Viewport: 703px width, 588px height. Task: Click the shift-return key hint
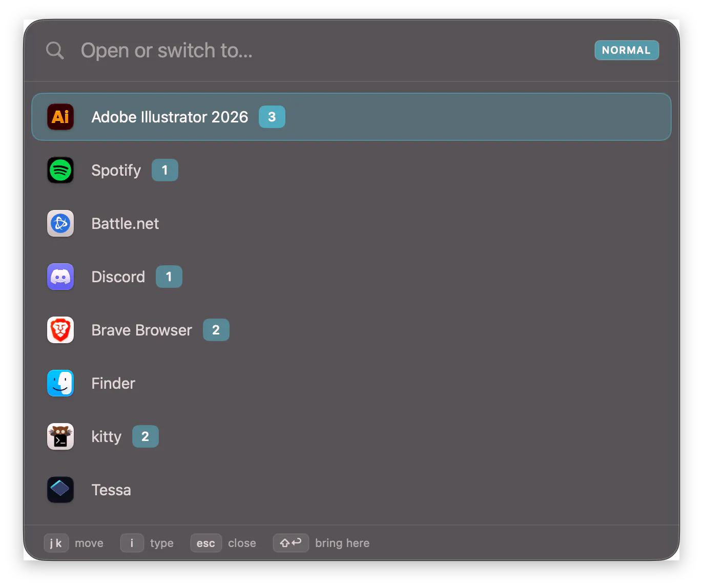click(291, 543)
